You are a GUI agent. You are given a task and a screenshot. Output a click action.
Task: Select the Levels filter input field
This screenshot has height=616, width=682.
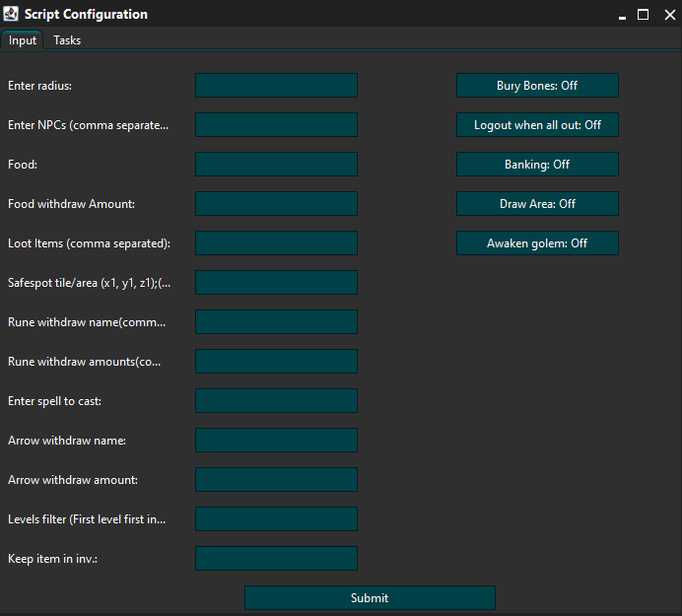point(276,519)
